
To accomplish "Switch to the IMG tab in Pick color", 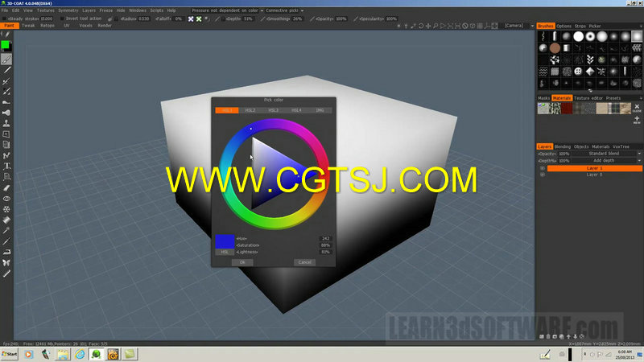I will click(320, 110).
